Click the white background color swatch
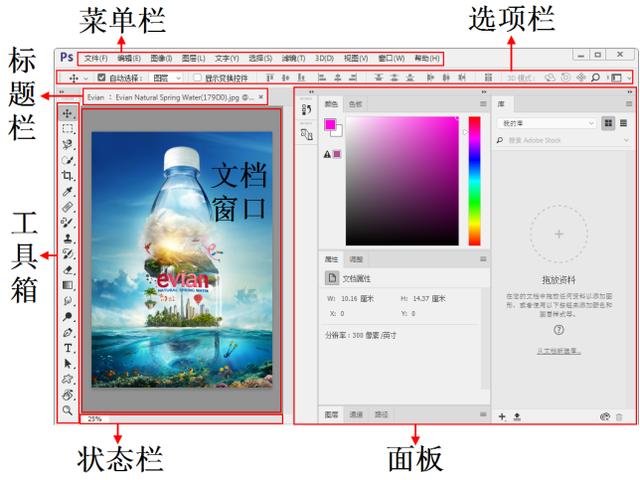 coord(338,132)
